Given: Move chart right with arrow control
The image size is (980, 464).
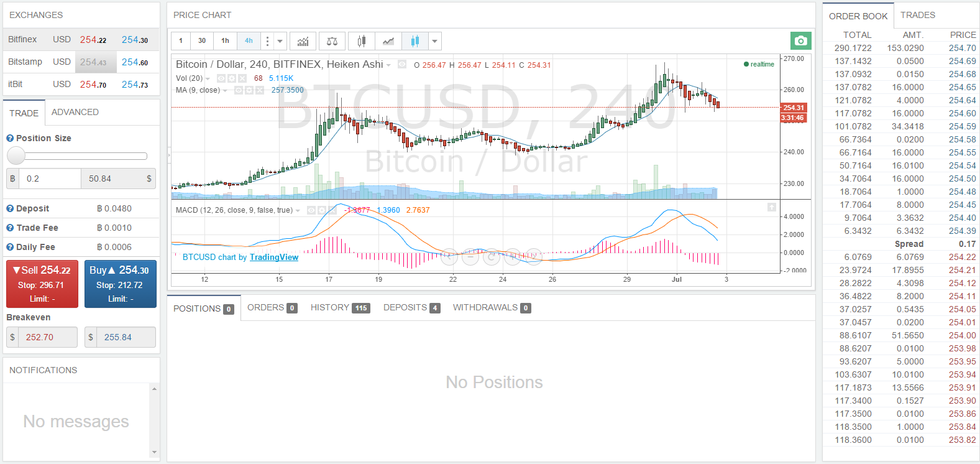Looking at the screenshot, I should coord(534,256).
